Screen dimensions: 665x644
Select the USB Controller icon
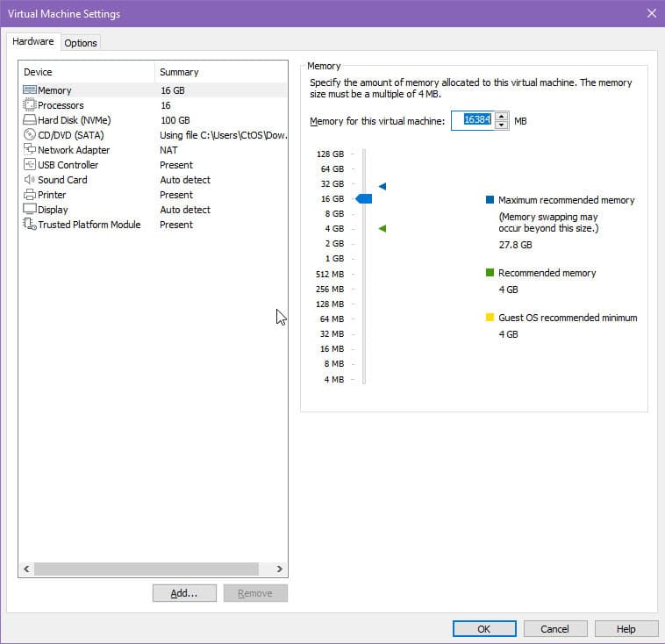tap(30, 165)
